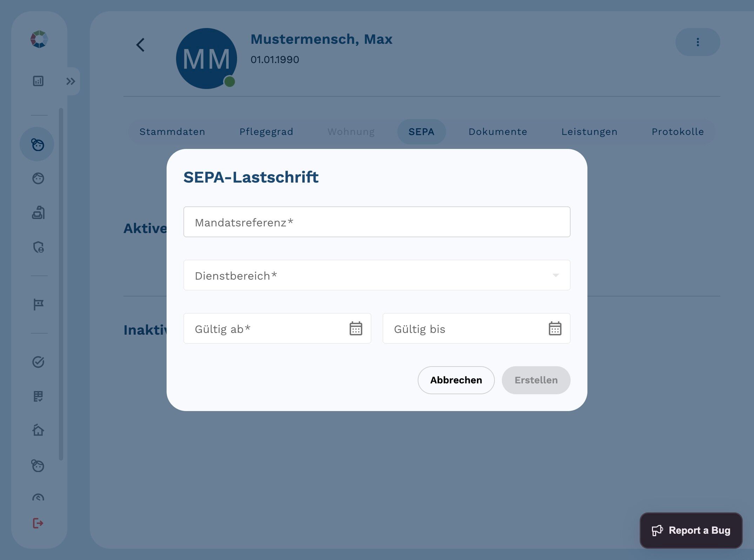This screenshot has width=754, height=560.
Task: Go back with the left arrow
Action: (141, 45)
